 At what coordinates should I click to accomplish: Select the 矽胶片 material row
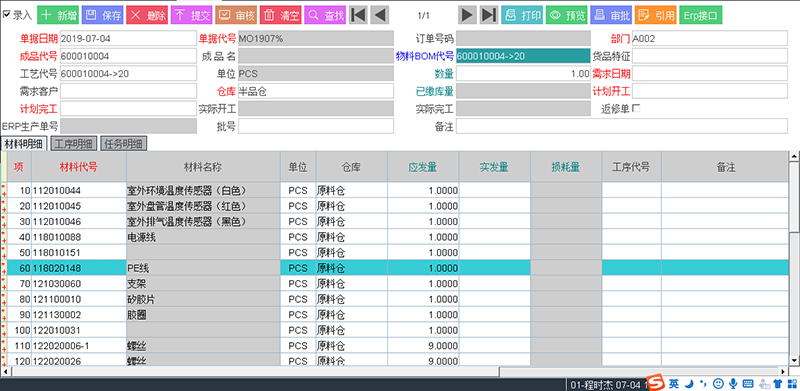pyautogui.click(x=398, y=299)
